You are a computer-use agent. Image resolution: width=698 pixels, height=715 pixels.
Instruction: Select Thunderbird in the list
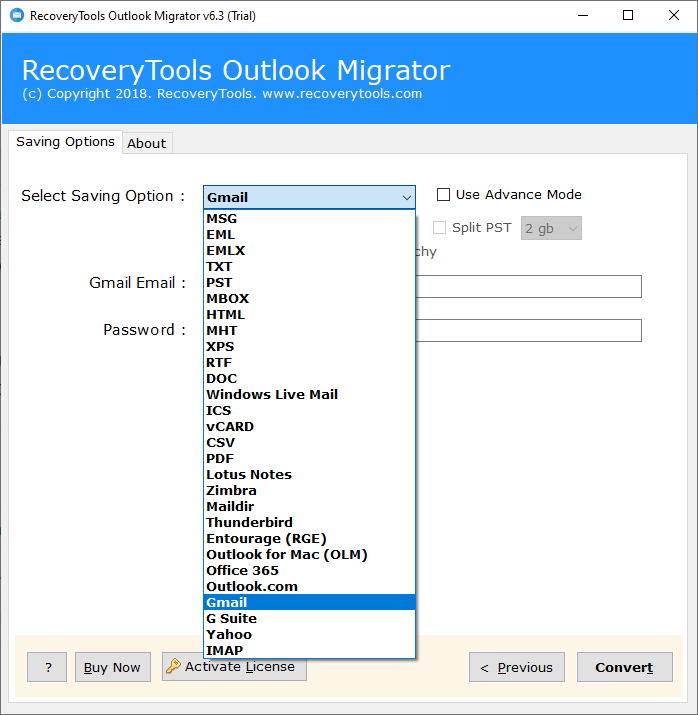pos(309,522)
